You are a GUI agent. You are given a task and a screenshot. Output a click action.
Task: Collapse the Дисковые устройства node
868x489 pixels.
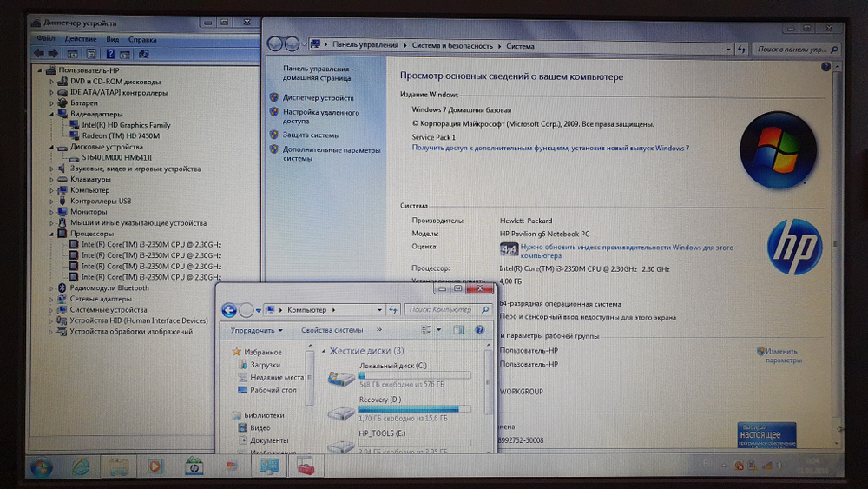[51, 147]
